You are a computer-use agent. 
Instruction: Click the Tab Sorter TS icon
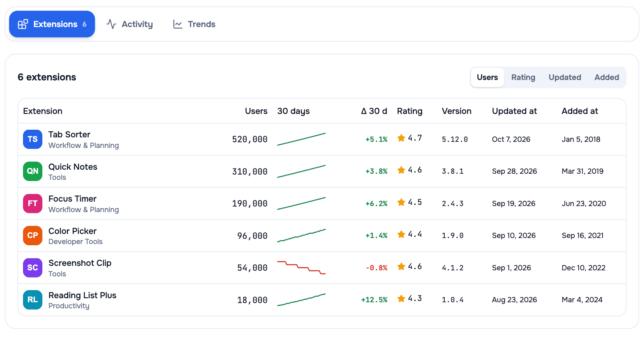33,139
